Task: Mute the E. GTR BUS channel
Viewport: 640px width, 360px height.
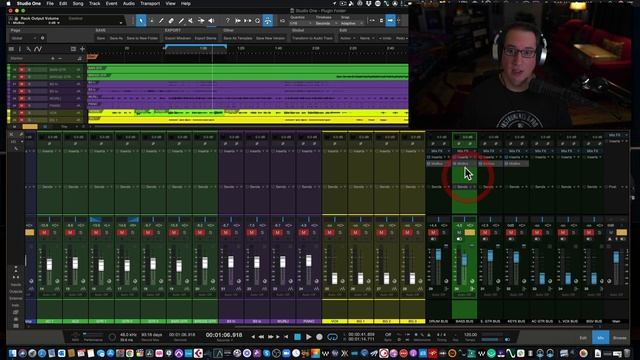Action: 485,233
